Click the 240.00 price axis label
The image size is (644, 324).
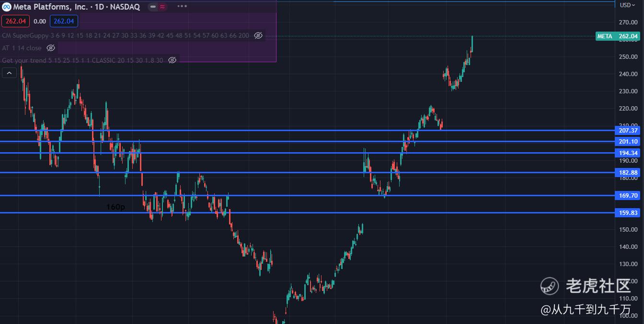[628, 74]
